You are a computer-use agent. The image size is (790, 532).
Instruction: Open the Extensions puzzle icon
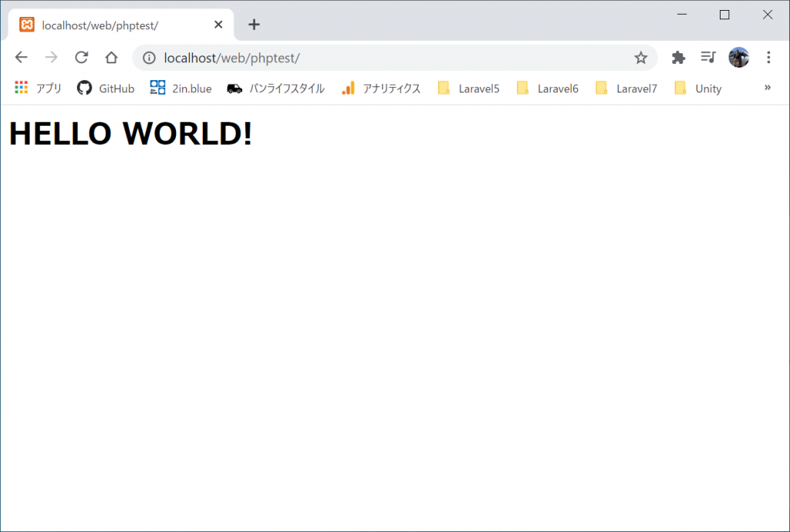click(x=678, y=58)
